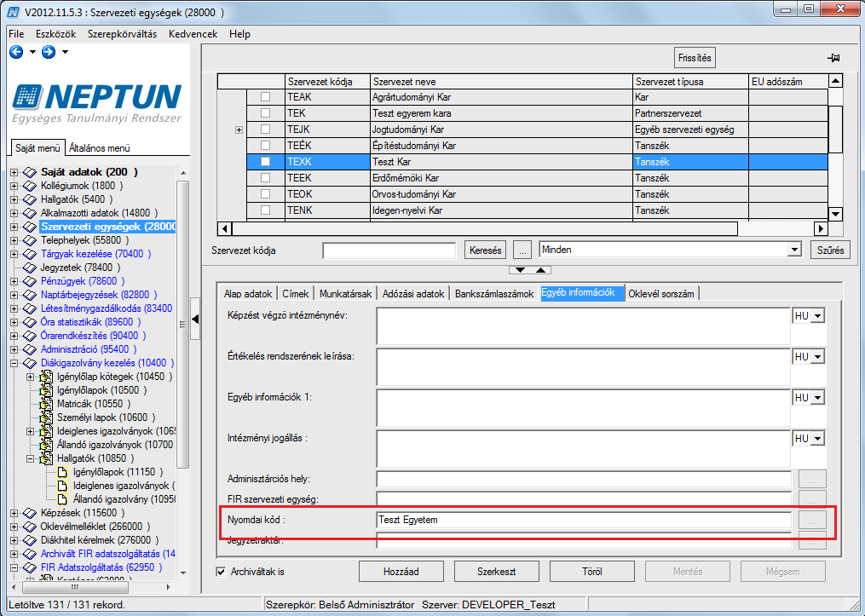The width and height of the screenshot is (865, 616).
Task: Open the HU dropdown for Képzést végző intézménynév
Action: click(x=817, y=317)
